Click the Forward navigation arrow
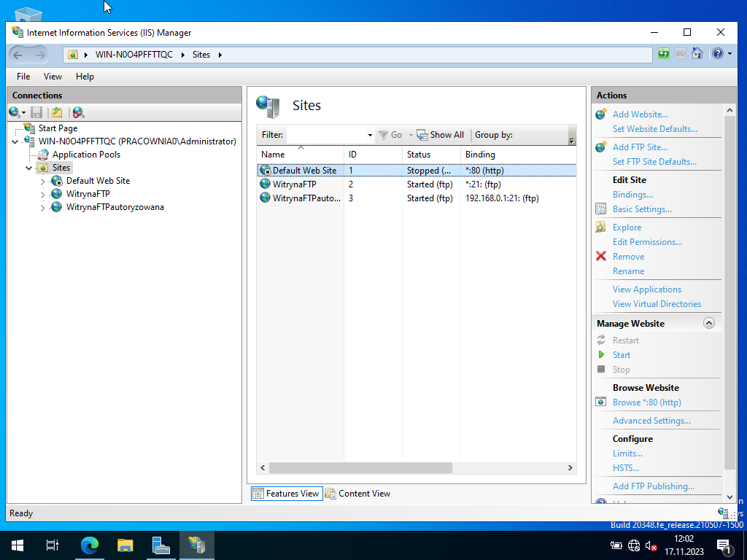Viewport: 747px width, 560px height. [x=41, y=55]
